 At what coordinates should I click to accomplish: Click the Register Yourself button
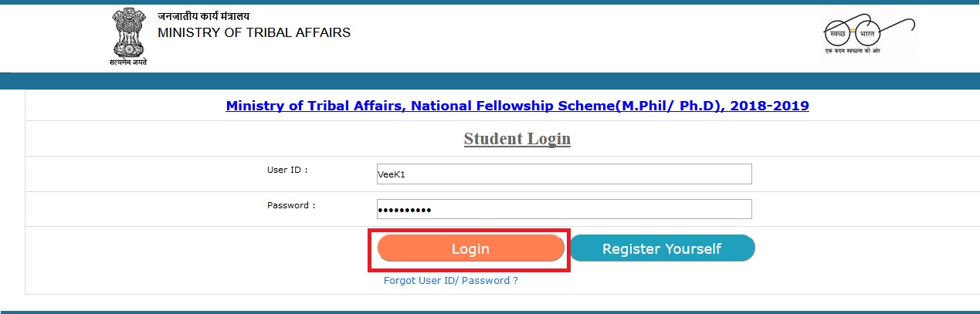point(662,248)
